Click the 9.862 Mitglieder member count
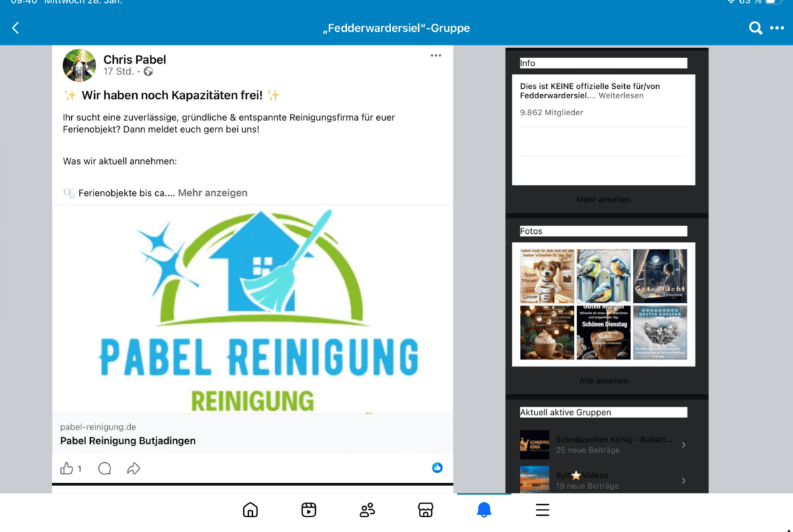Viewport: 793px width, 532px height. [x=551, y=112]
